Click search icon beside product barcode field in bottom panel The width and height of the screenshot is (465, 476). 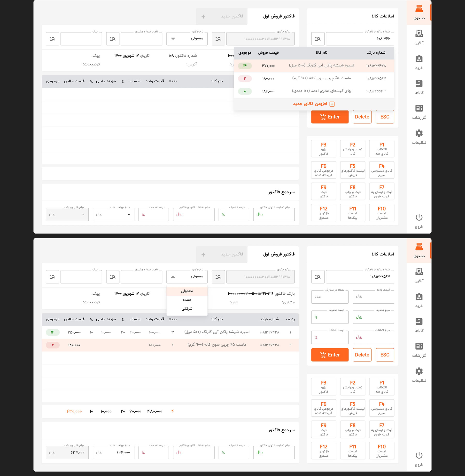(x=318, y=277)
